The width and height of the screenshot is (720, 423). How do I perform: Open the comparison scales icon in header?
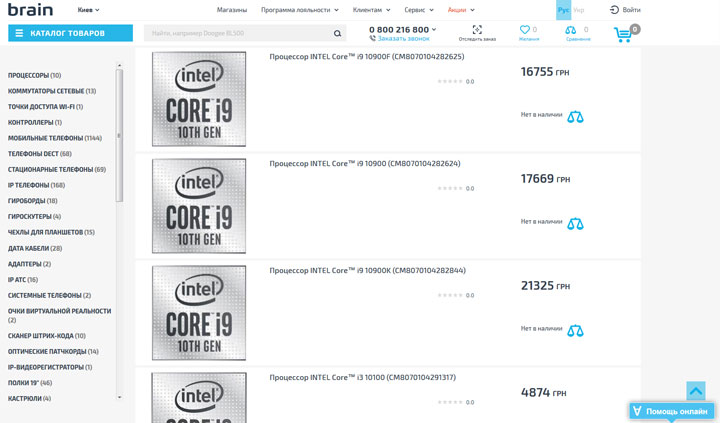point(570,30)
